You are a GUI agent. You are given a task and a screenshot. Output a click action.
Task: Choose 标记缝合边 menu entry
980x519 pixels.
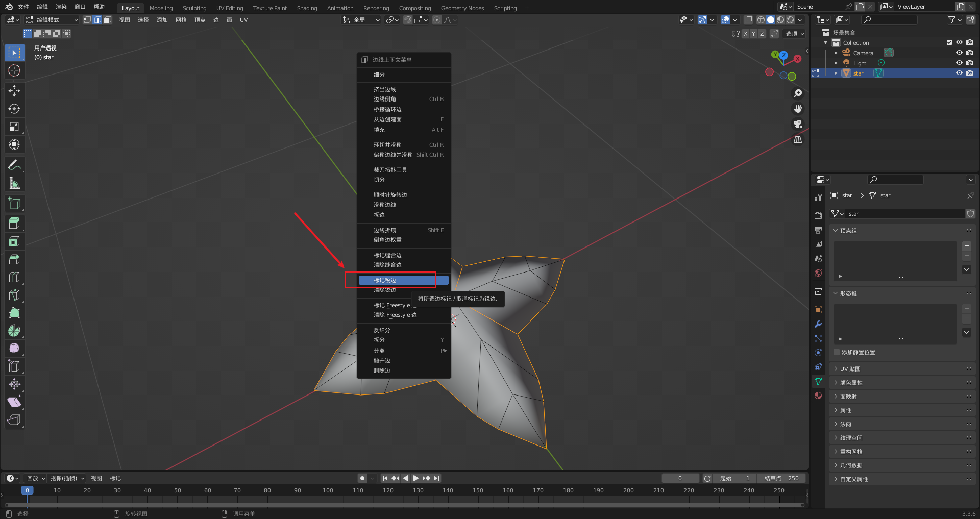tap(403, 255)
